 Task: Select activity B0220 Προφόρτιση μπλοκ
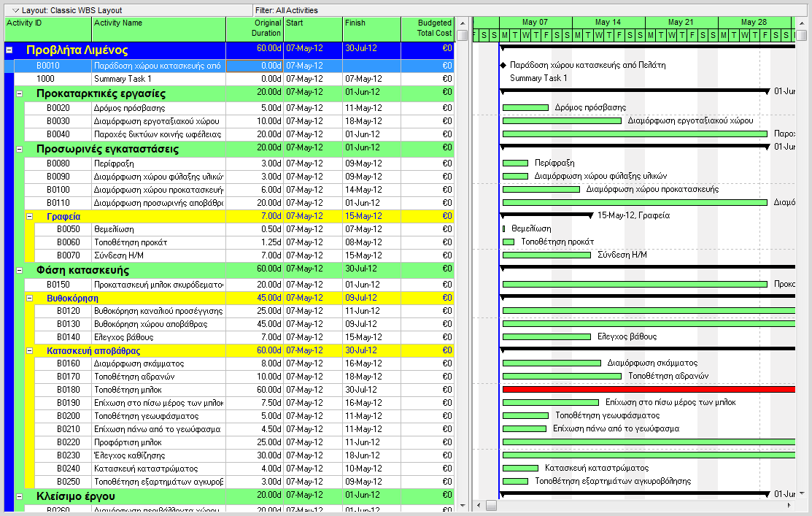(x=244, y=442)
